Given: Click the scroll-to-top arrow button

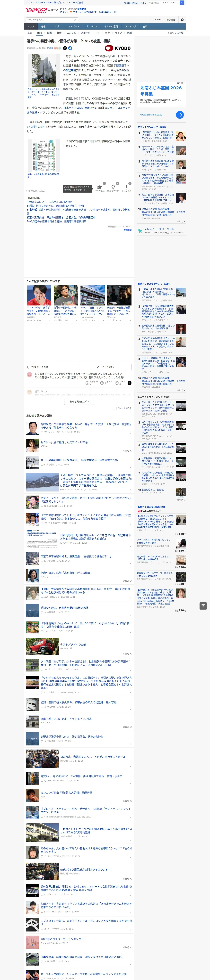Looking at the screenshot, I should click(x=203, y=606).
